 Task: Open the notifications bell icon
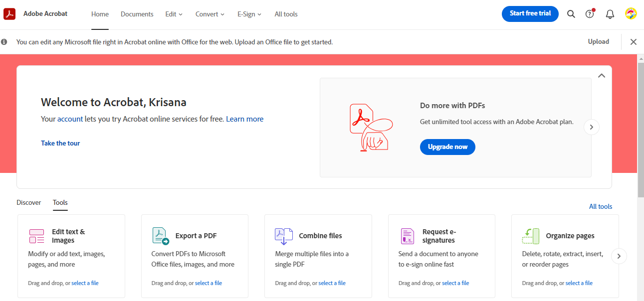[610, 14]
